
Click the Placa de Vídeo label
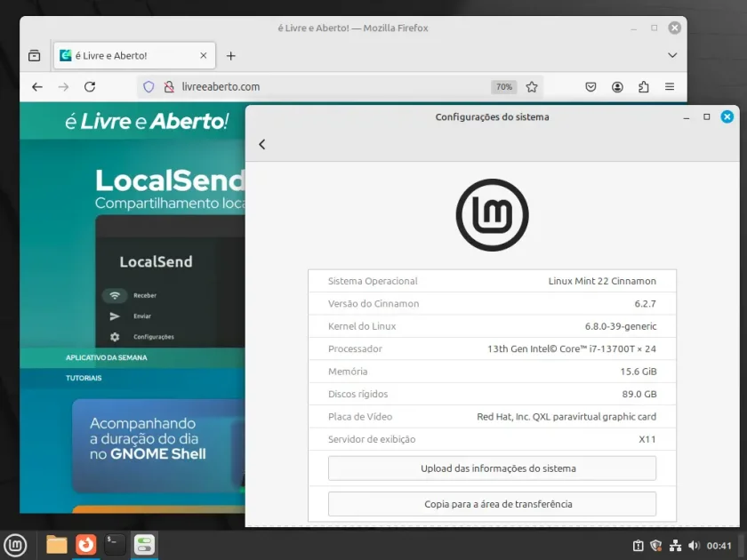[360, 417]
